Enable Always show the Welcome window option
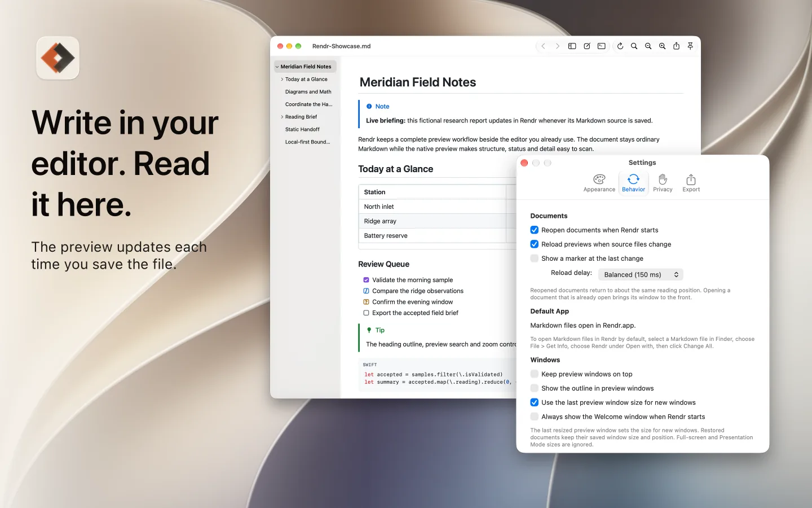Viewport: 812px width, 508px height. pos(534,417)
